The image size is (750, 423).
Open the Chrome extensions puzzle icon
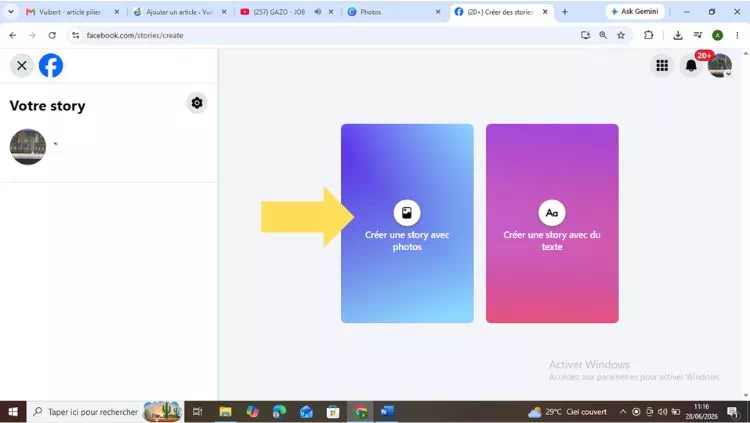[x=649, y=35]
